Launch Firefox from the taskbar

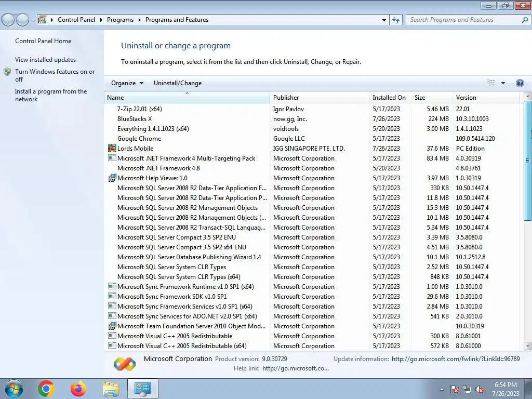point(78,389)
